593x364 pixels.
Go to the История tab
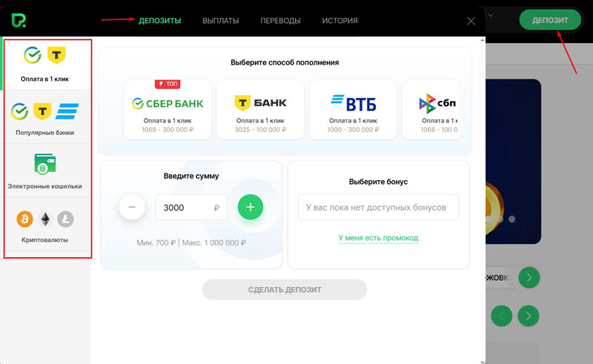tap(339, 21)
